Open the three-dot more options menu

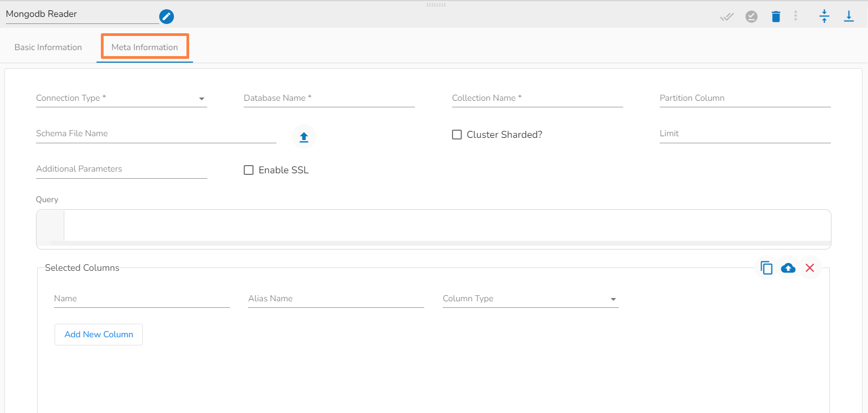pos(795,16)
